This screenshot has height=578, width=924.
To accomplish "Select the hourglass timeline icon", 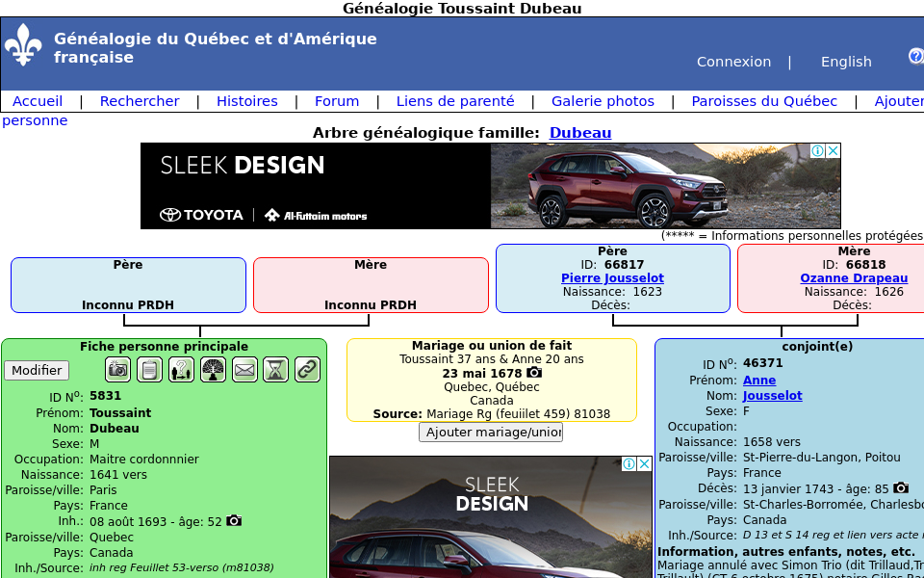I will [275, 369].
